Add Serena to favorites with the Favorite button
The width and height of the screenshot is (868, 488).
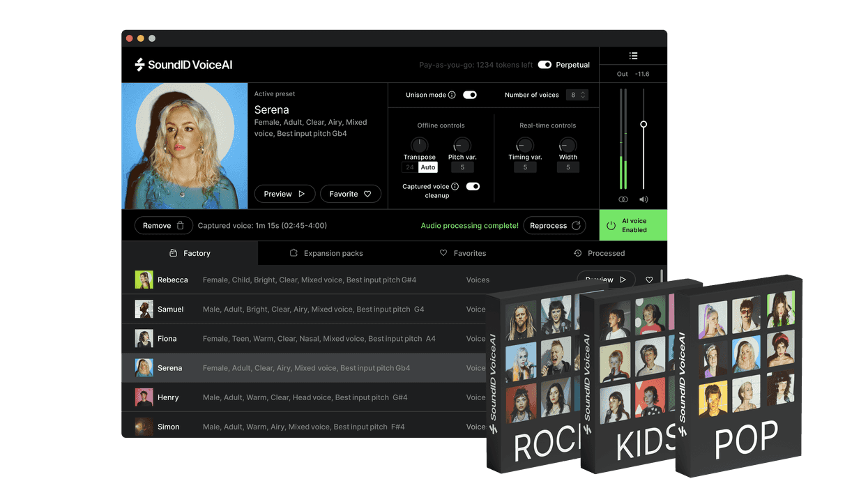click(x=351, y=194)
